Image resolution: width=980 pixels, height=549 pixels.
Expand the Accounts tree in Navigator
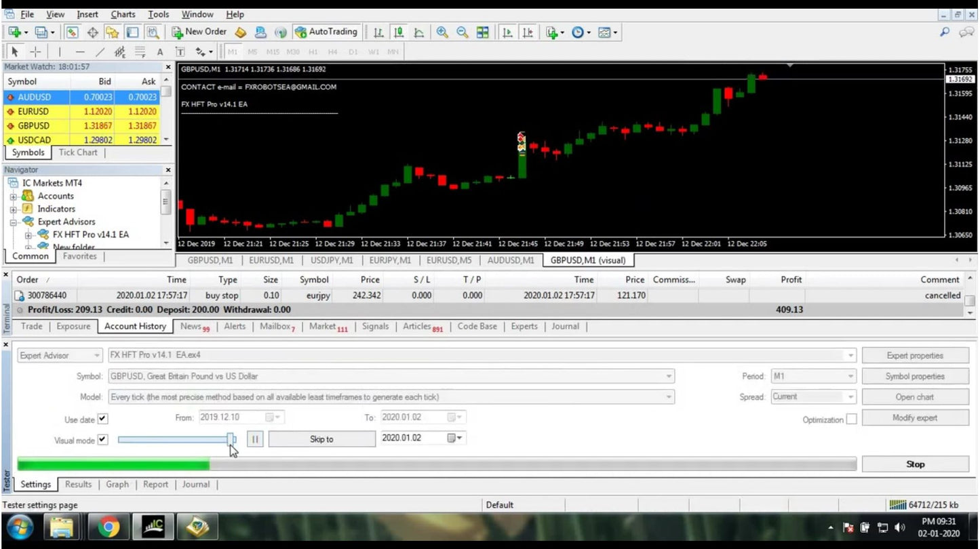(x=14, y=196)
